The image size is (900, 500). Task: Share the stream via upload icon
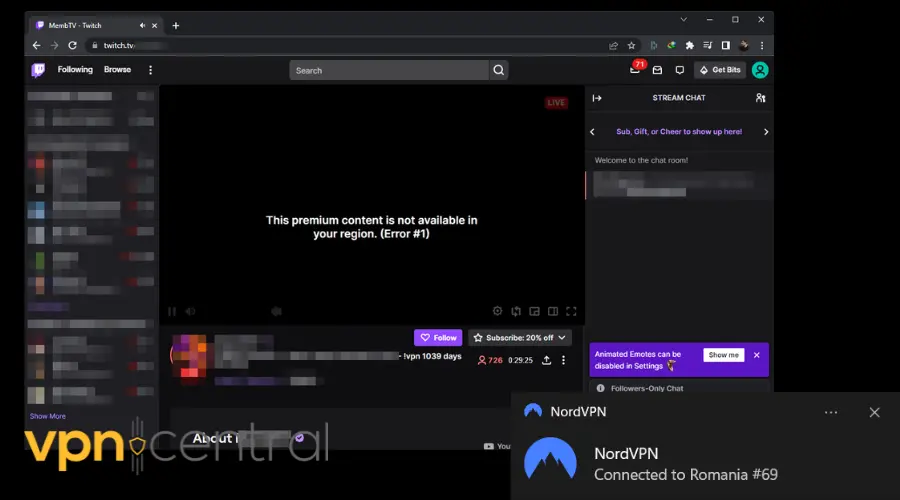tap(546, 360)
